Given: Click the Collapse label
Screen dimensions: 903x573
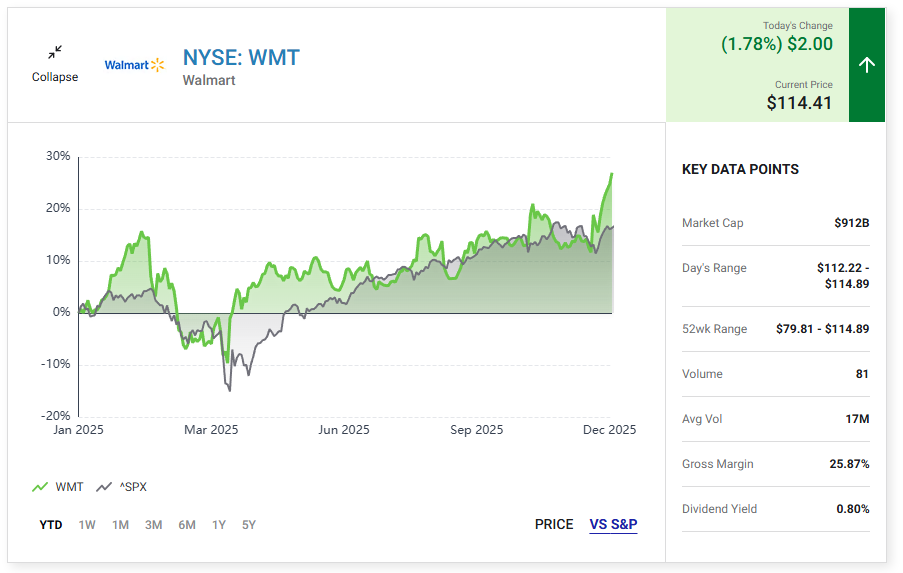Looking at the screenshot, I should [55, 77].
